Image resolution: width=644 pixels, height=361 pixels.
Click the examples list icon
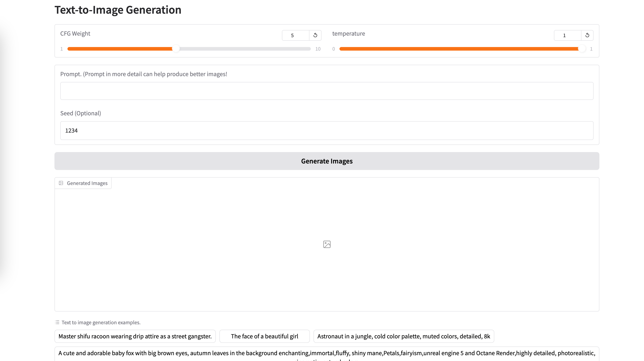[57, 322]
